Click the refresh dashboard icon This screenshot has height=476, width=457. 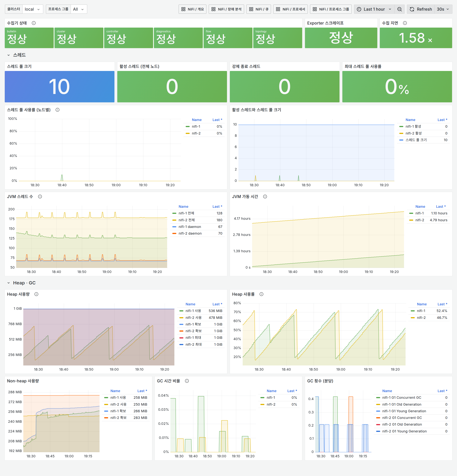[x=412, y=9]
